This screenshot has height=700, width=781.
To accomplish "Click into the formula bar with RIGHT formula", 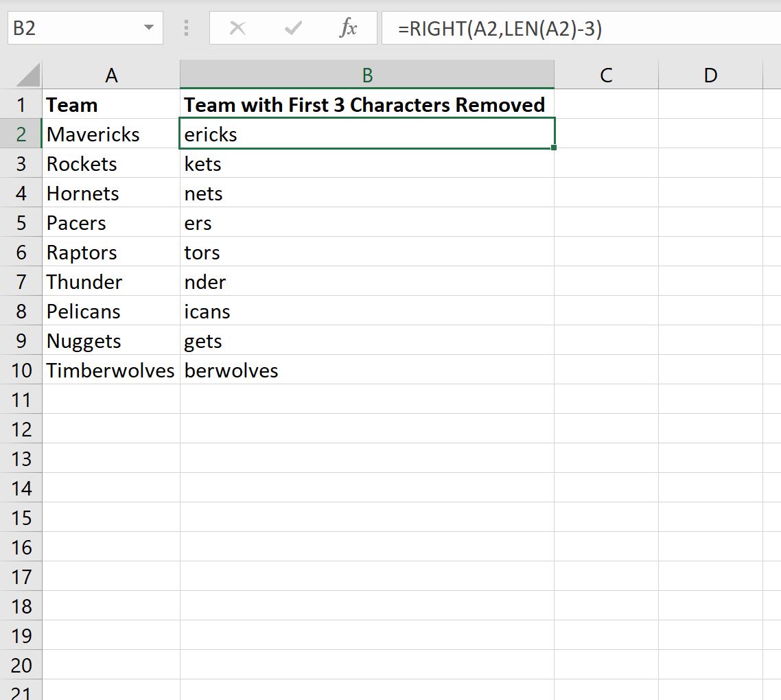I will tap(581, 28).
